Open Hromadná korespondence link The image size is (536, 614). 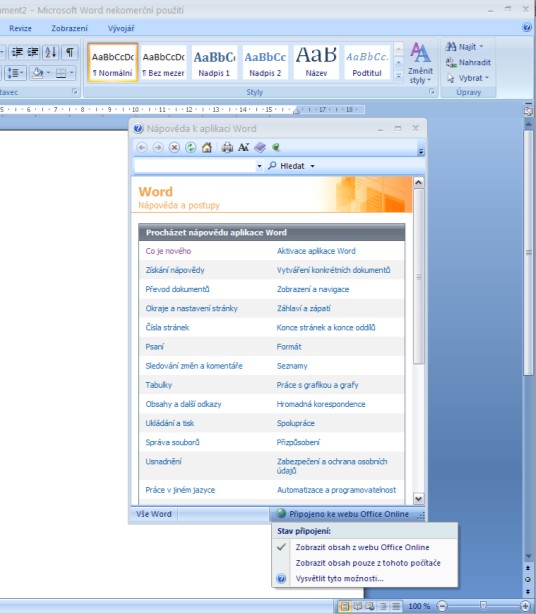pos(321,404)
